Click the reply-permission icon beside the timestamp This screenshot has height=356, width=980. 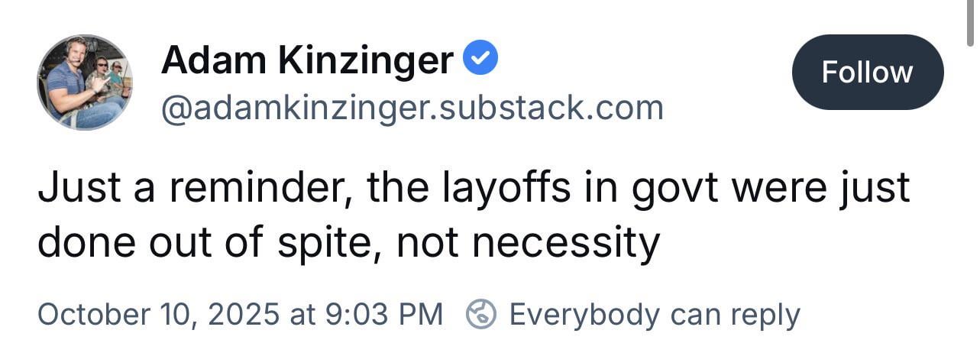pos(481,314)
